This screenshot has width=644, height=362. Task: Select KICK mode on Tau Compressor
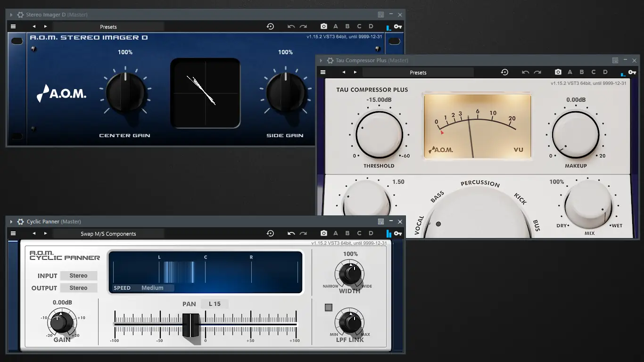pos(520,198)
